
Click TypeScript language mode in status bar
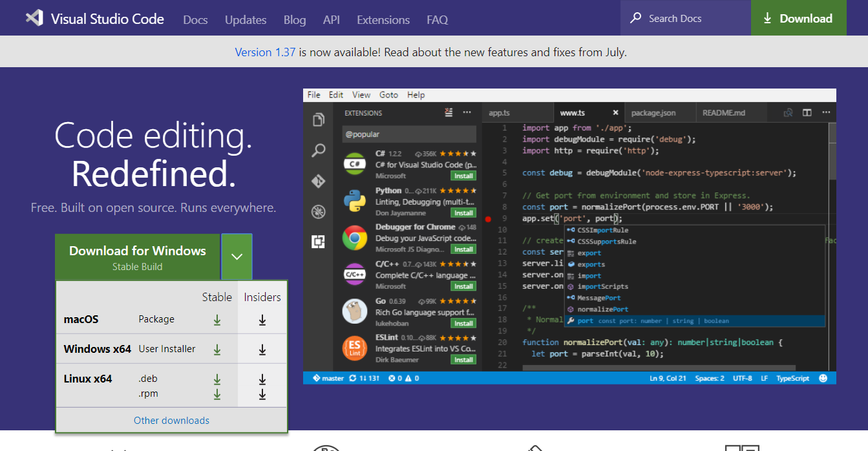coord(792,378)
